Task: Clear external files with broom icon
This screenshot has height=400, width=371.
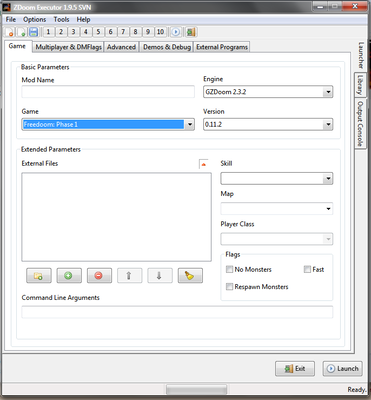Action: point(190,276)
